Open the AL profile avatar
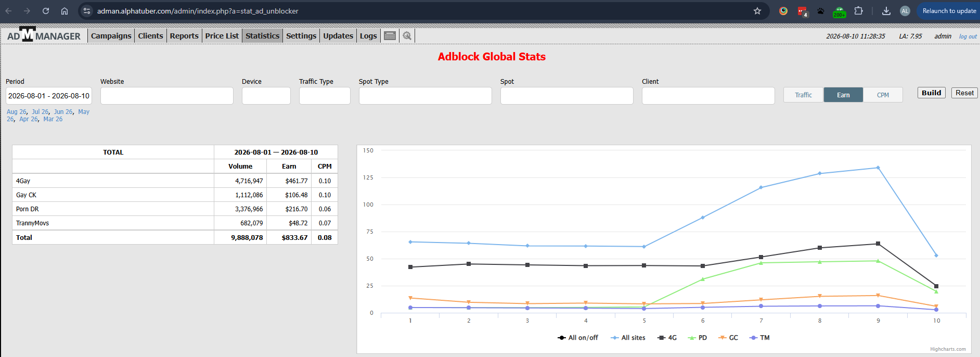Image resolution: width=980 pixels, height=357 pixels. click(x=905, y=11)
